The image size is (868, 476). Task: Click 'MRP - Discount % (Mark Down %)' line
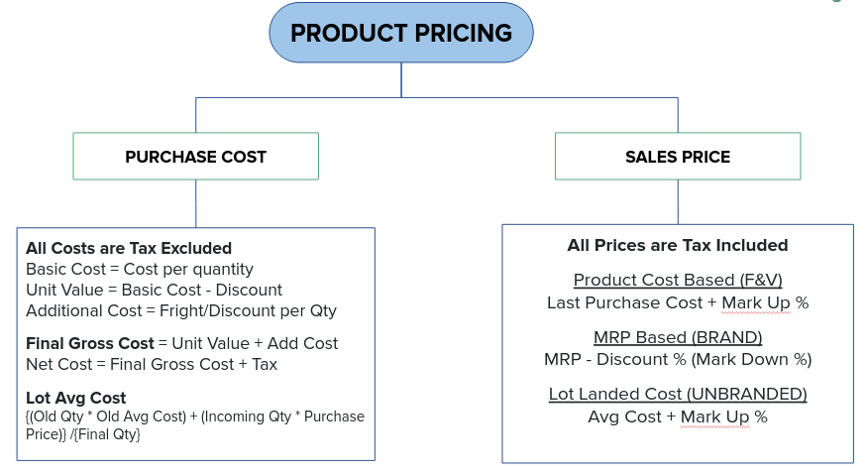678,359
